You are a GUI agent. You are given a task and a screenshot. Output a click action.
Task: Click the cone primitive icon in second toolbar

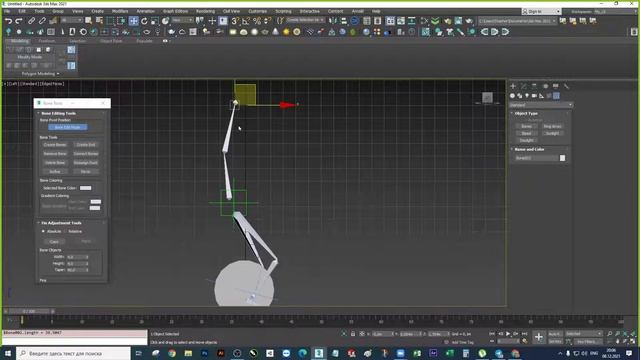tap(276, 31)
